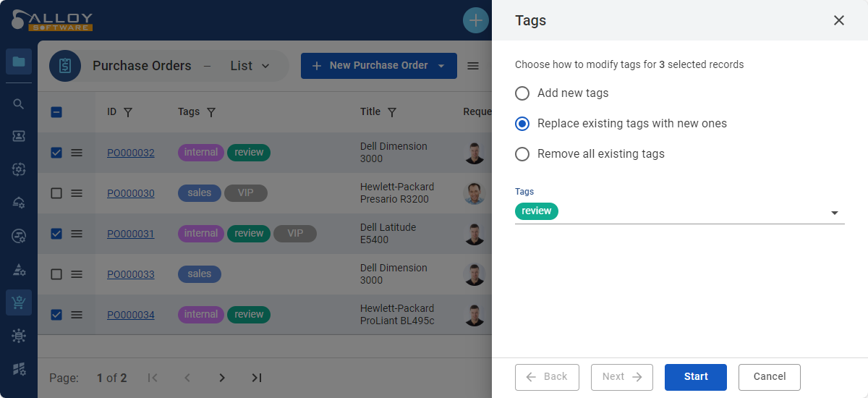Click the Cancel button
The height and width of the screenshot is (398, 868).
click(x=770, y=377)
